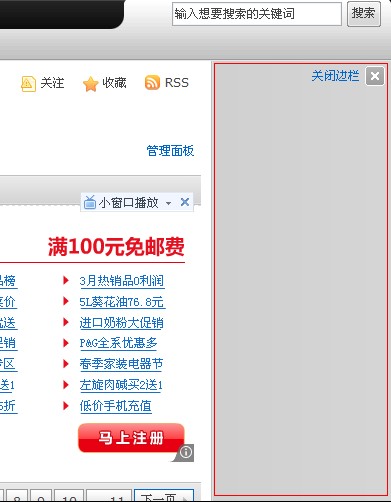Click the orange RSS feed icon
The image size is (391, 502).
(152, 83)
